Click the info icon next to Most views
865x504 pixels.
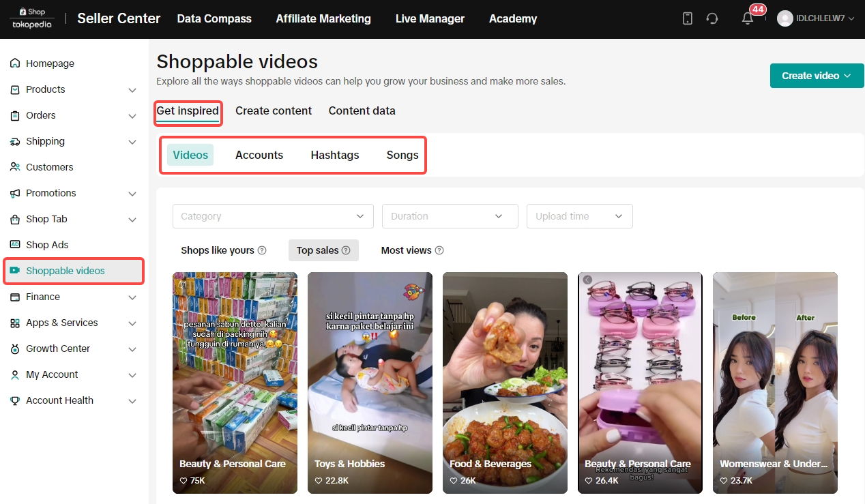(x=439, y=250)
